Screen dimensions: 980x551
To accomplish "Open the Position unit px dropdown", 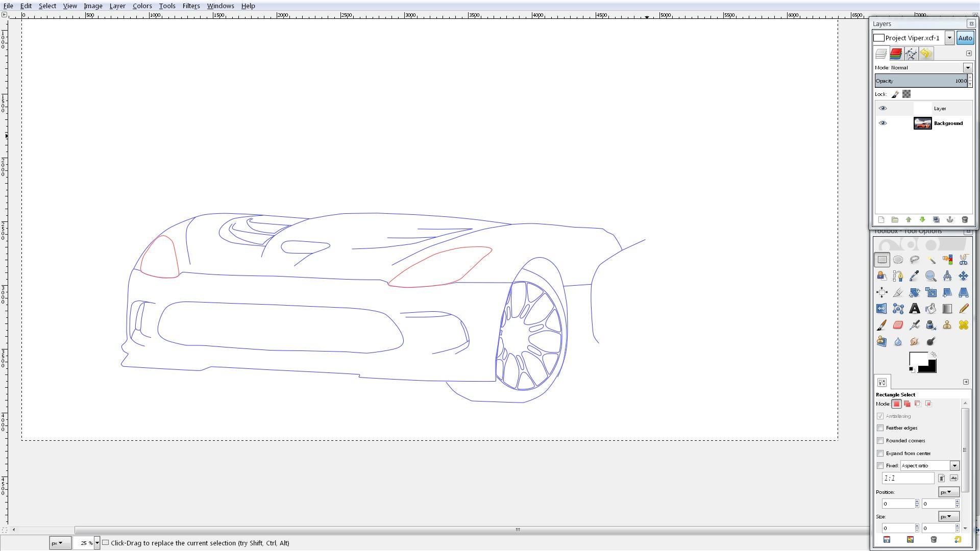I will (x=949, y=492).
